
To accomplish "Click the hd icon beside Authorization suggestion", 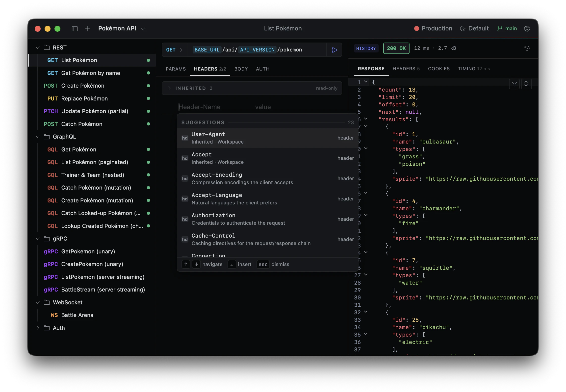I will click(x=185, y=219).
